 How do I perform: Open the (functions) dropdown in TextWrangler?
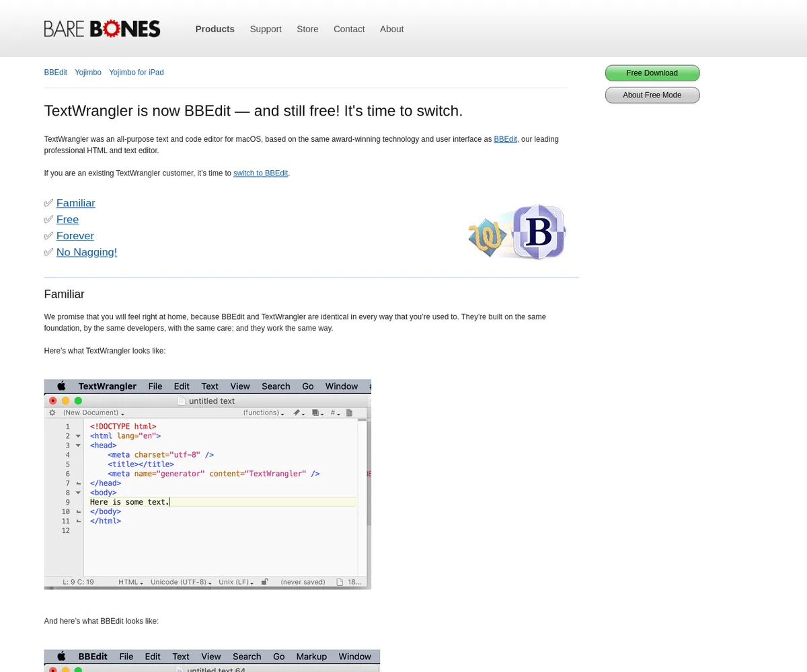pos(263,413)
